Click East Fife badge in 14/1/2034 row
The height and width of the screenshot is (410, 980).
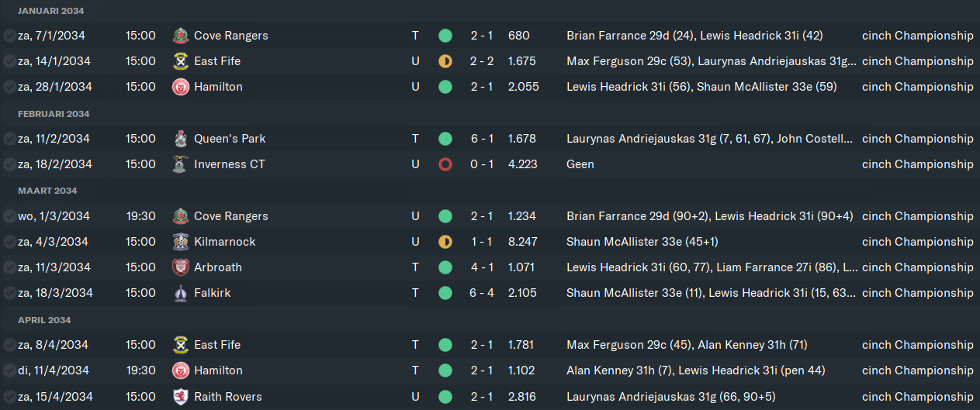[x=180, y=61]
